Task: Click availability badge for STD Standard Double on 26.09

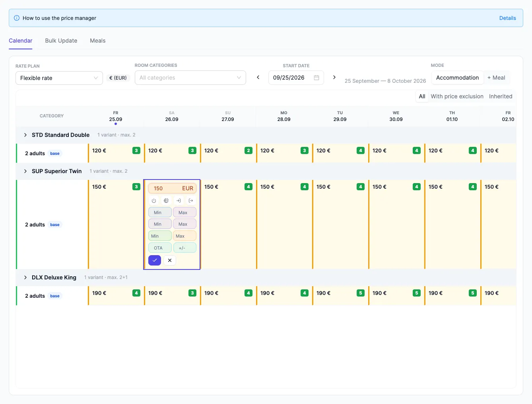Action: [192, 150]
